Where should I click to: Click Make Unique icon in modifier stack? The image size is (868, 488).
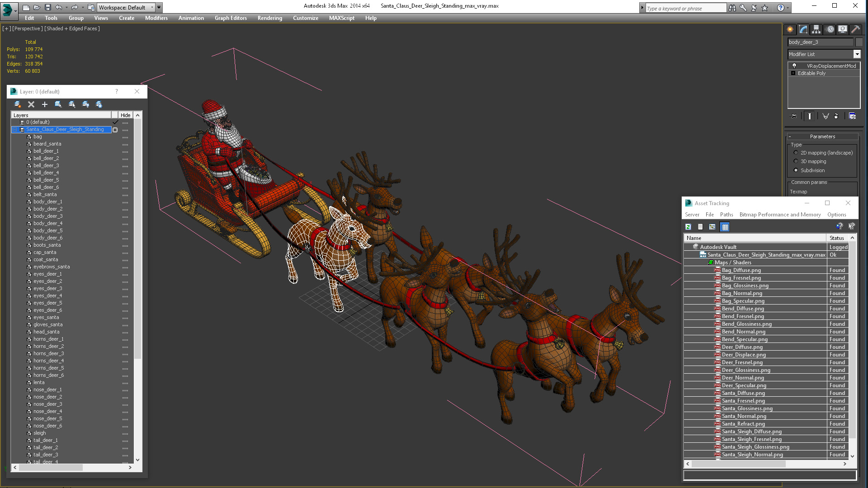click(x=826, y=116)
